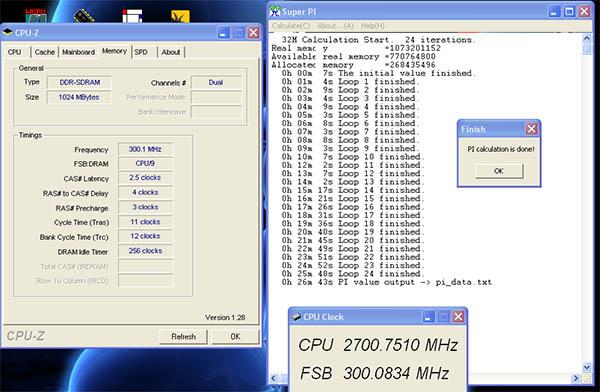Minimize the Super PI window
This screenshot has height=392, width=600.
(x=554, y=11)
